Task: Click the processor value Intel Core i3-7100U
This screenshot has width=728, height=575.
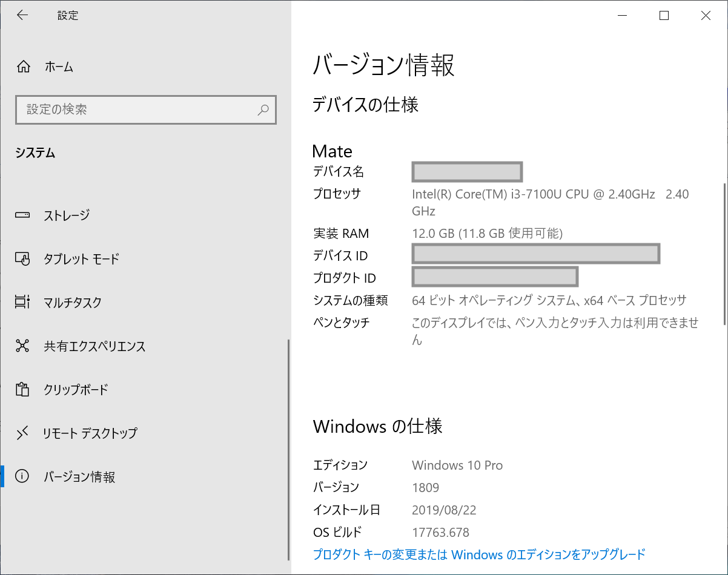Action: click(x=551, y=203)
